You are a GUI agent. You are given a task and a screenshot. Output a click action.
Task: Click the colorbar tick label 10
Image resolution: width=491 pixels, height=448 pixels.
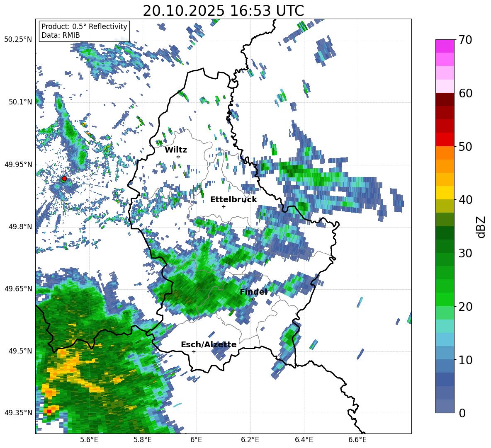tap(465, 360)
